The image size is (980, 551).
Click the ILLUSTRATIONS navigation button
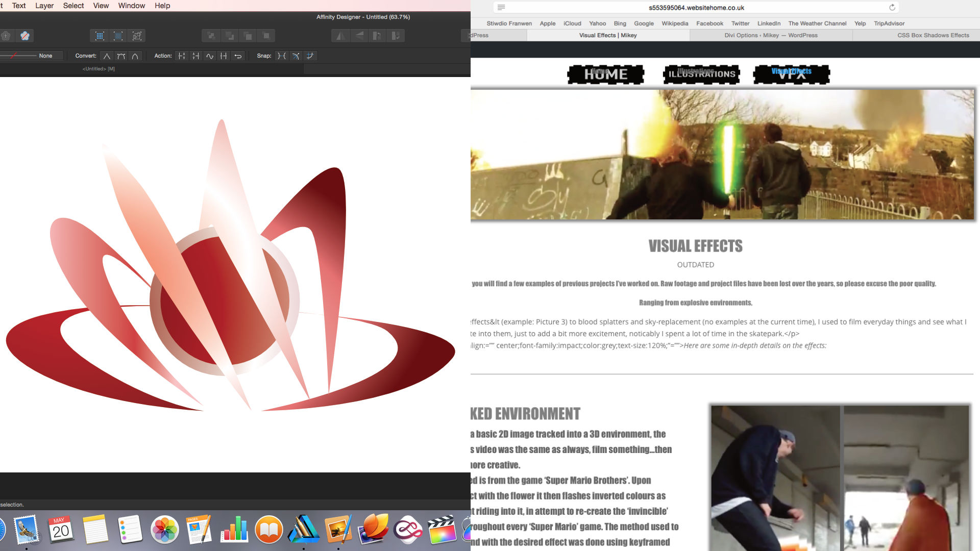(701, 74)
